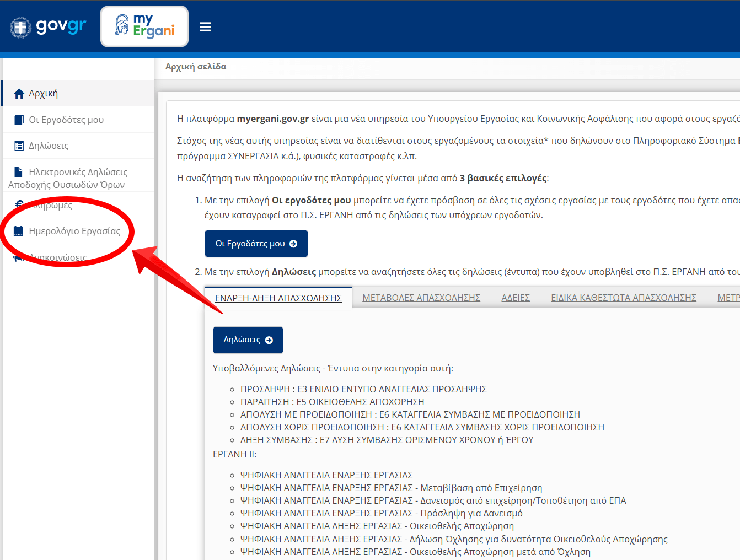Screen dimensions: 740x560
Task: Click the home icon beside Αρχική
Action: 19,94
